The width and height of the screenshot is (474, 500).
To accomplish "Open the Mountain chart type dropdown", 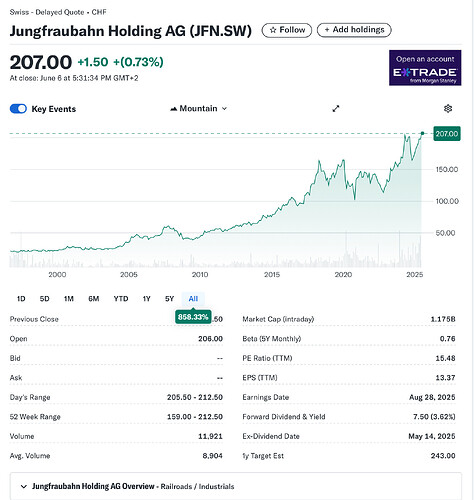I will tap(199, 108).
